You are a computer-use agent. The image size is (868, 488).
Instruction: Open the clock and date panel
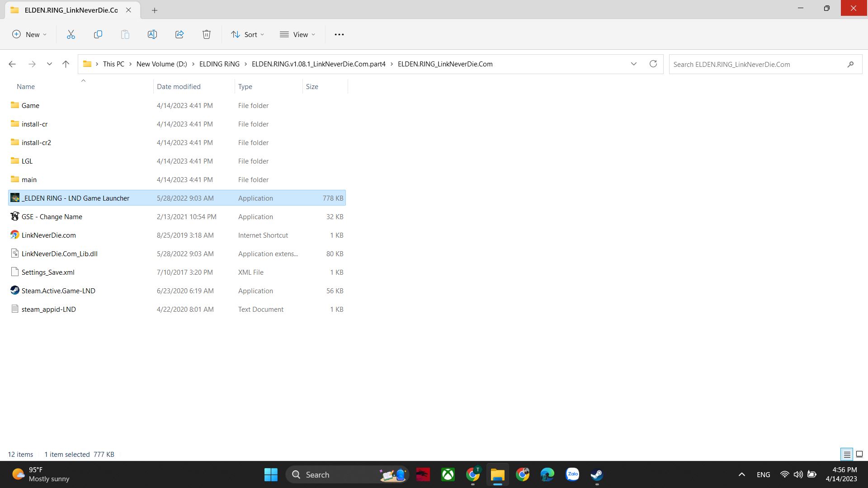click(841, 474)
